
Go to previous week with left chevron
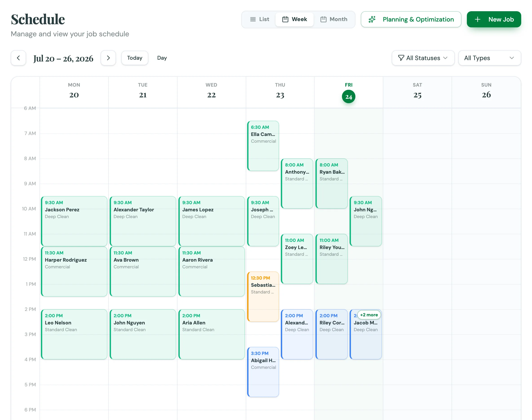point(18,58)
